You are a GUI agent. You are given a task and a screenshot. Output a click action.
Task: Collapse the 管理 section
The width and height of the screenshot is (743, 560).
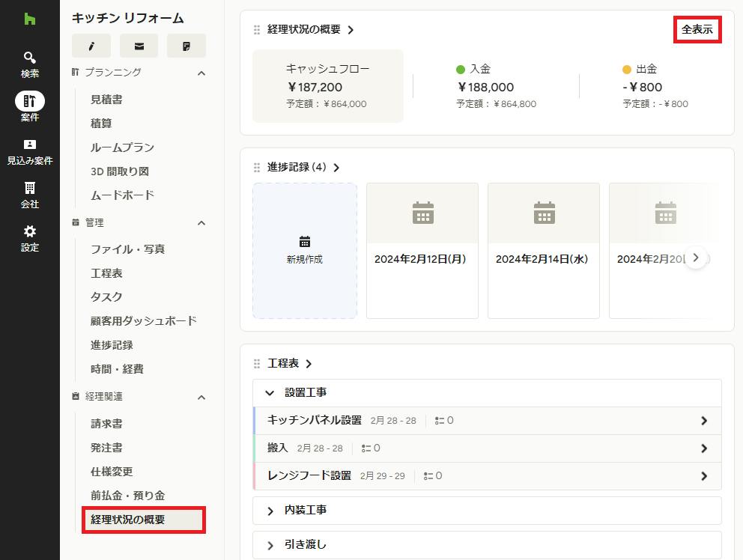point(201,223)
